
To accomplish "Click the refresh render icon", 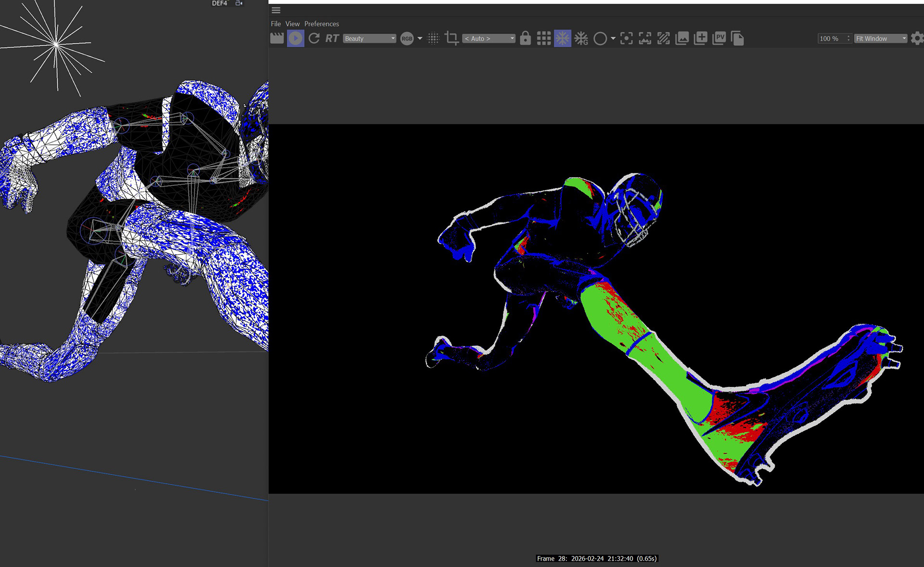I will [314, 38].
